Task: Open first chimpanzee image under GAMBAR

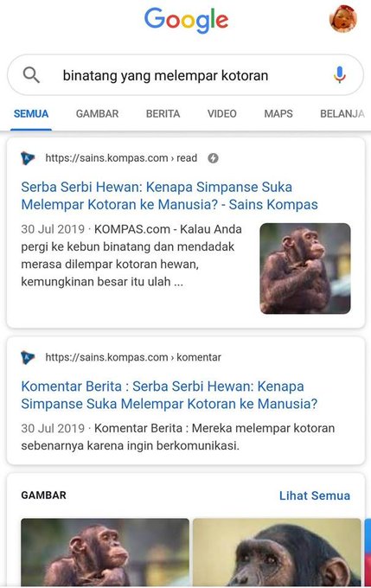Action: point(105,552)
